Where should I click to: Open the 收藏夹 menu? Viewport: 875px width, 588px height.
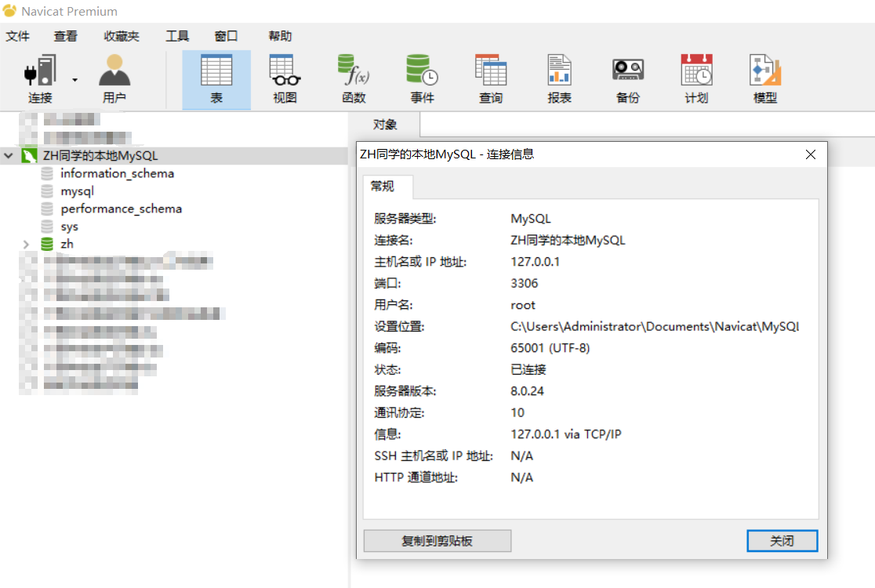pyautogui.click(x=121, y=36)
